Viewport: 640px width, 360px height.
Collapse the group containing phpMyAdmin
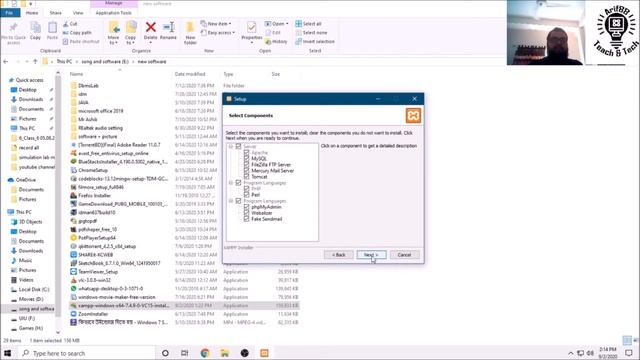point(231,201)
